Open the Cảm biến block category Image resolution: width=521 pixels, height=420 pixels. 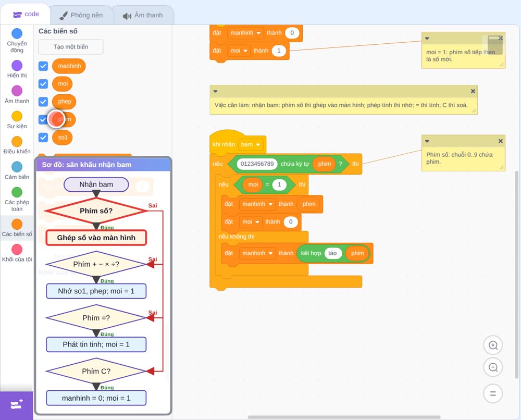pos(17,171)
